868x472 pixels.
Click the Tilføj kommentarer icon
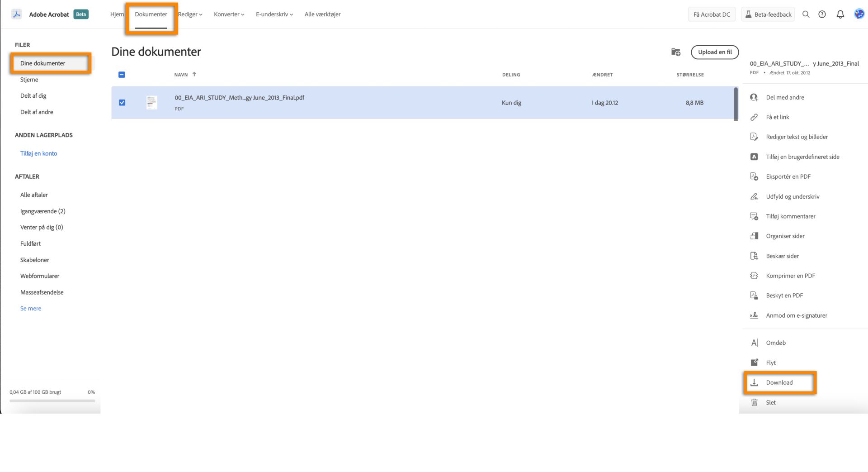pos(754,216)
